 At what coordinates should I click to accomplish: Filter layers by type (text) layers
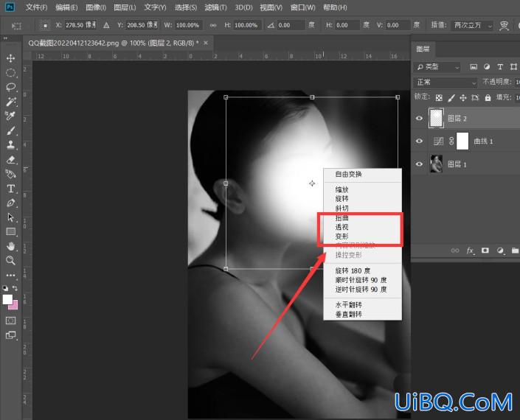coord(500,67)
